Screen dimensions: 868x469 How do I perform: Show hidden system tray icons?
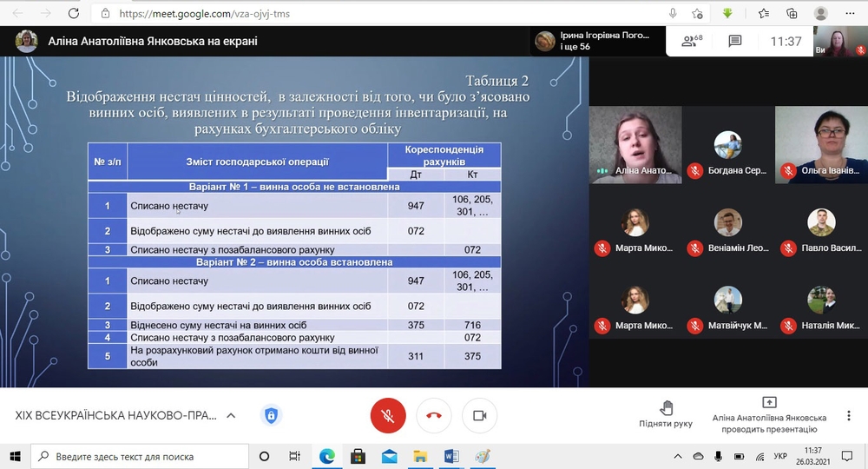tap(679, 456)
